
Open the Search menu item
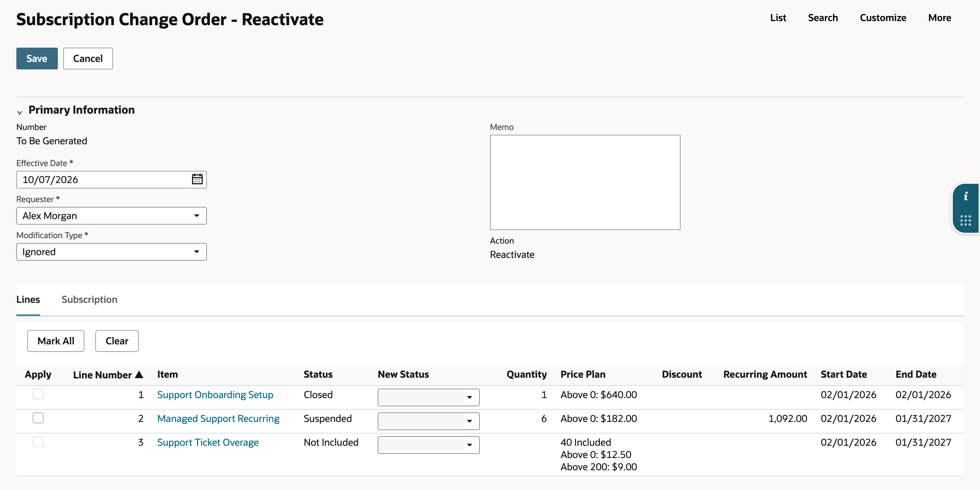click(x=823, y=18)
